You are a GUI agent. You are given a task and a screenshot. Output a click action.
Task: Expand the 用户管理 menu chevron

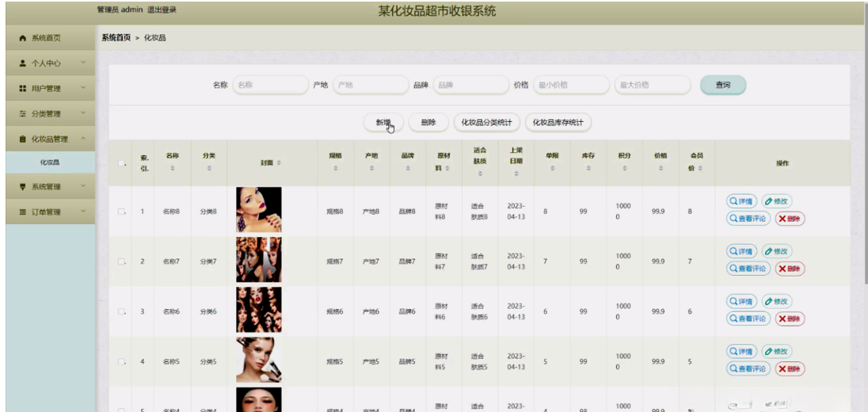pos(83,87)
